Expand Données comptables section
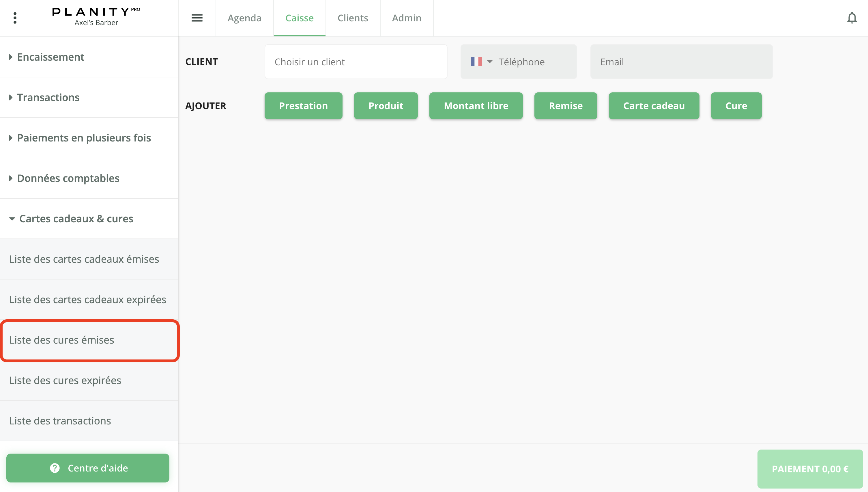Viewport: 868px width, 492px height. pos(68,178)
